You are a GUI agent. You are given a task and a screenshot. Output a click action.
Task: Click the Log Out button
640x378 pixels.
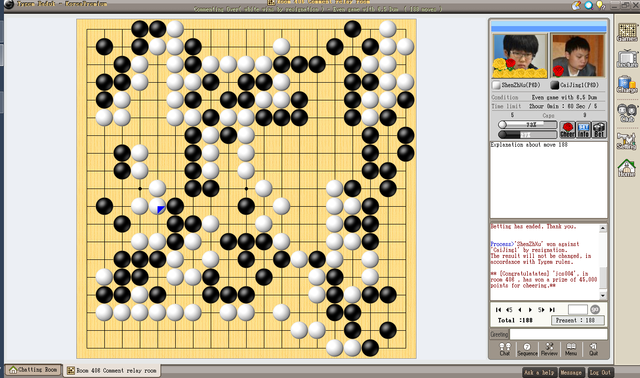click(600, 372)
